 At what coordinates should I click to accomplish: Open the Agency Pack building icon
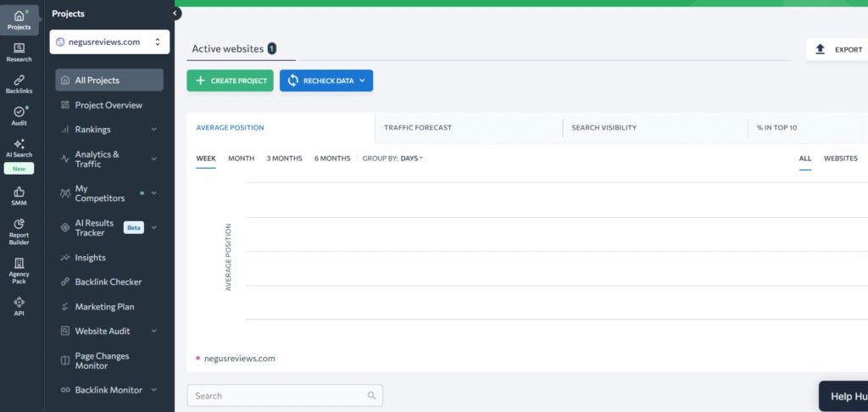coord(19,263)
